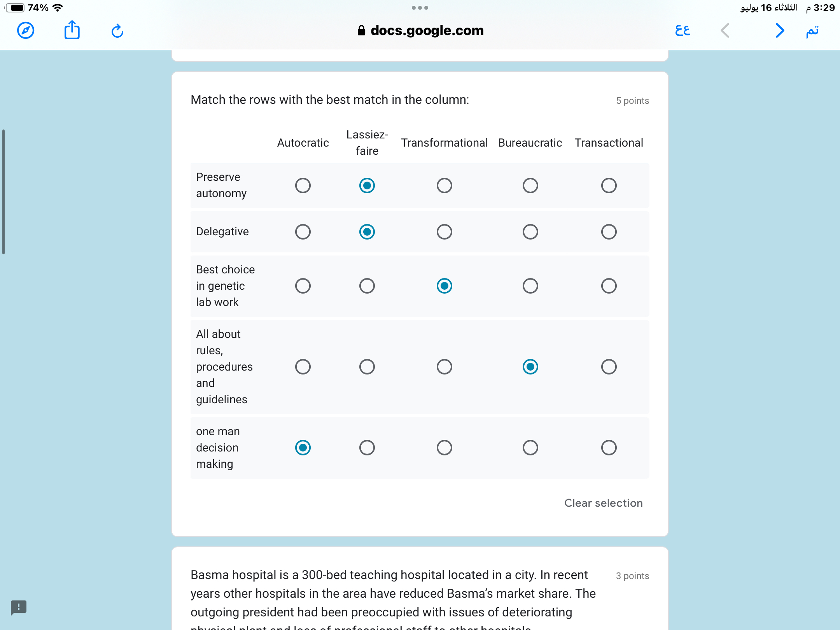Open the Safari sidebar compass icon
The width and height of the screenshot is (840, 630).
pyautogui.click(x=26, y=30)
